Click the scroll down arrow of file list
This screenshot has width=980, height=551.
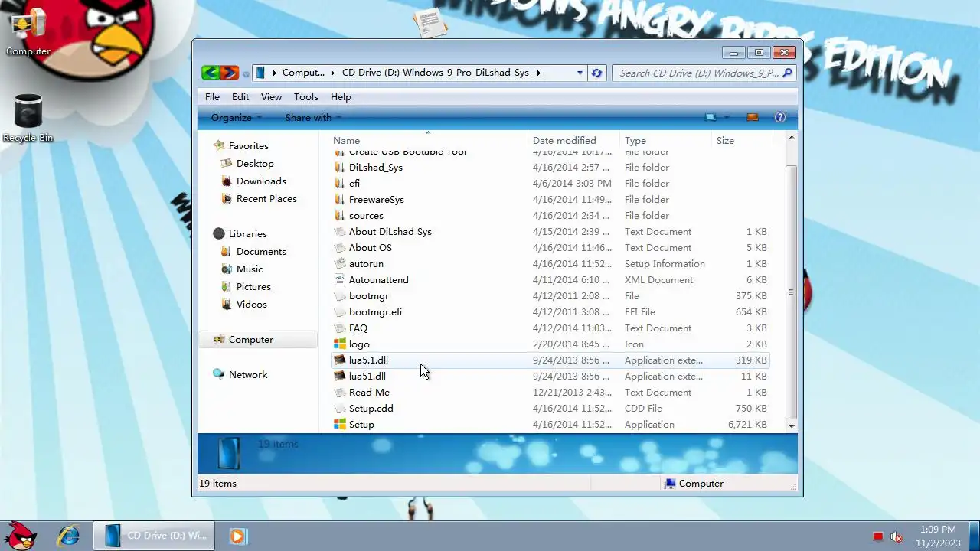792,426
